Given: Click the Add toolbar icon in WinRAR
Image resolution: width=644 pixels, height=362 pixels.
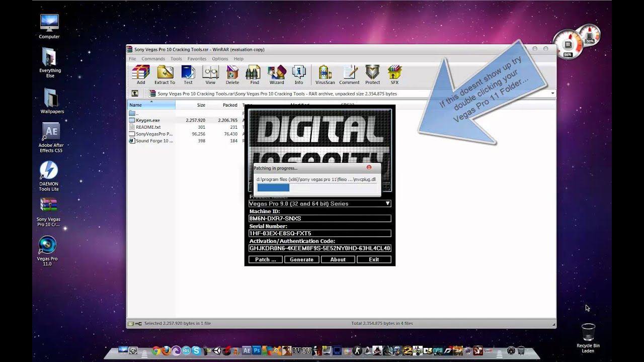Looking at the screenshot, I should pos(141,75).
